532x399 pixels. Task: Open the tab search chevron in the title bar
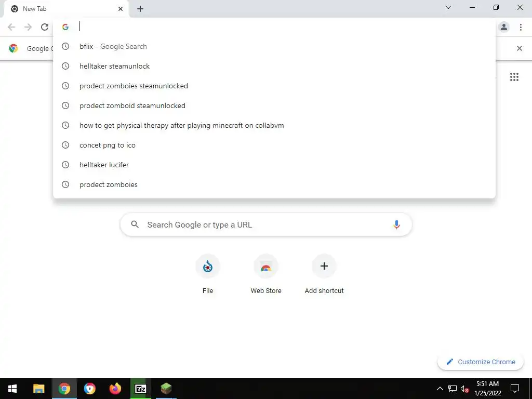click(x=448, y=7)
